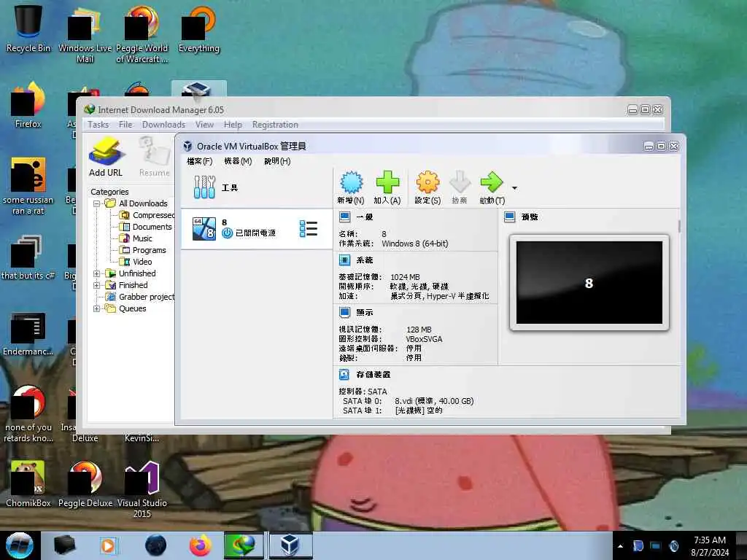Expand the Queues category node

97,308
